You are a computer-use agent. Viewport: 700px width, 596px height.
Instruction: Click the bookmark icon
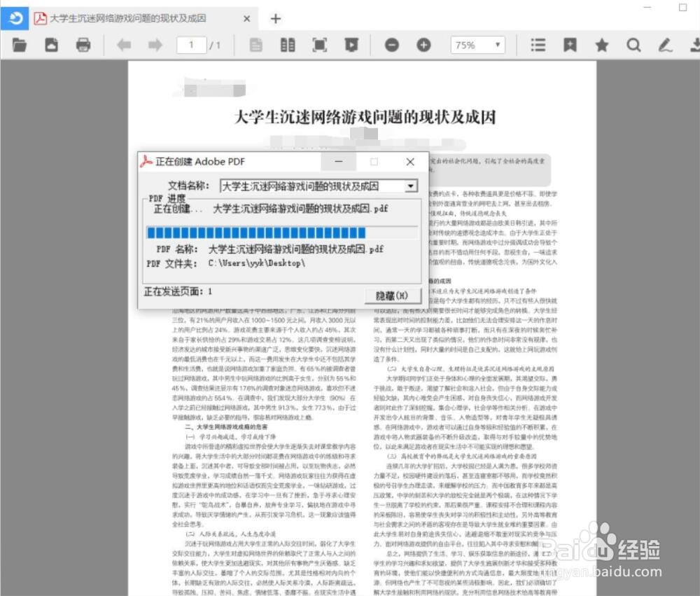(x=570, y=45)
